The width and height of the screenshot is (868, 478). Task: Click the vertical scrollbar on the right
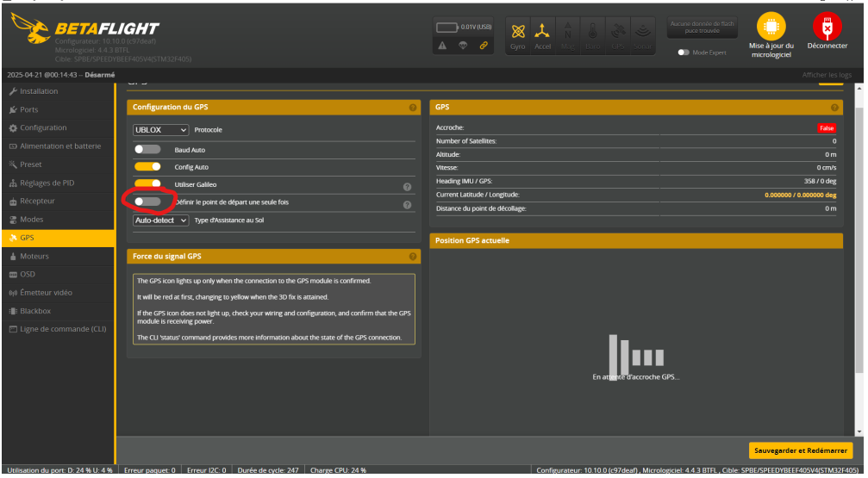[x=859, y=258]
